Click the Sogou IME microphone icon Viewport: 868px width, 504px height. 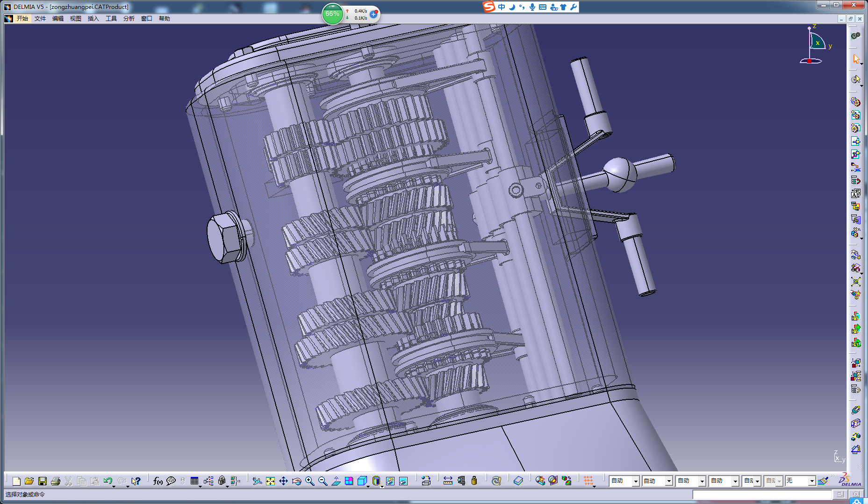click(x=532, y=7)
